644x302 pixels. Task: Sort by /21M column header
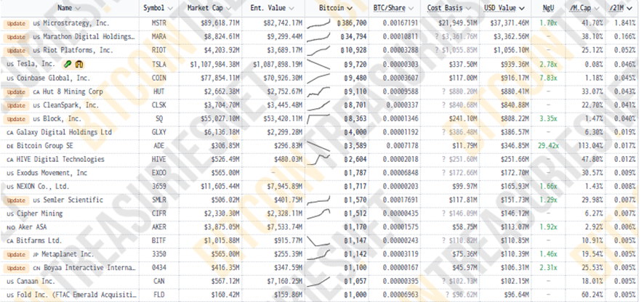[621, 8]
